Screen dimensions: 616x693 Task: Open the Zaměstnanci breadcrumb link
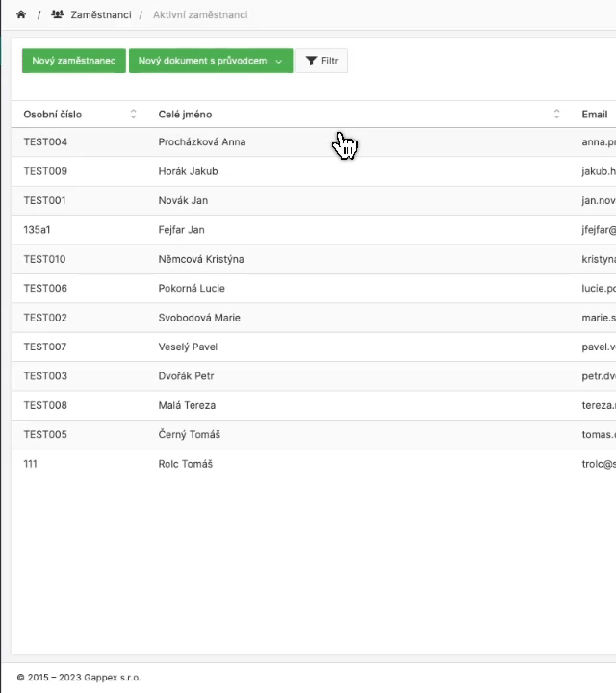100,15
